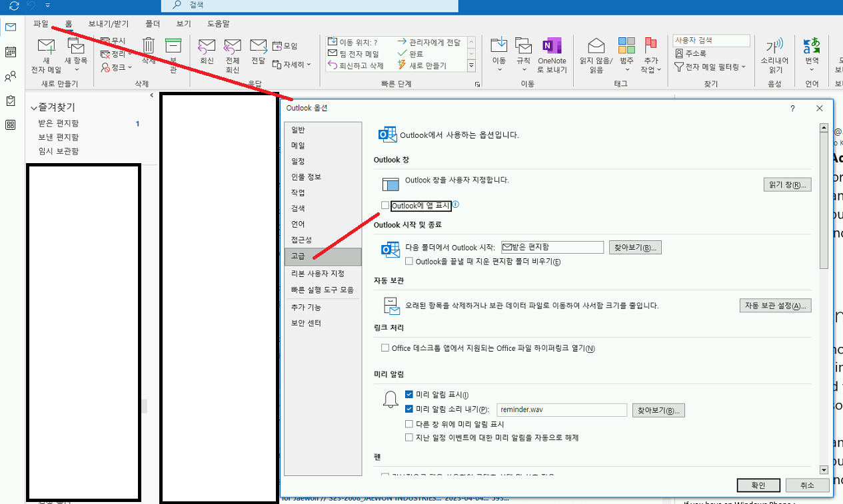The image size is (843, 504).
Task: Open the View (보기) tab
Action: pyautogui.click(x=183, y=23)
